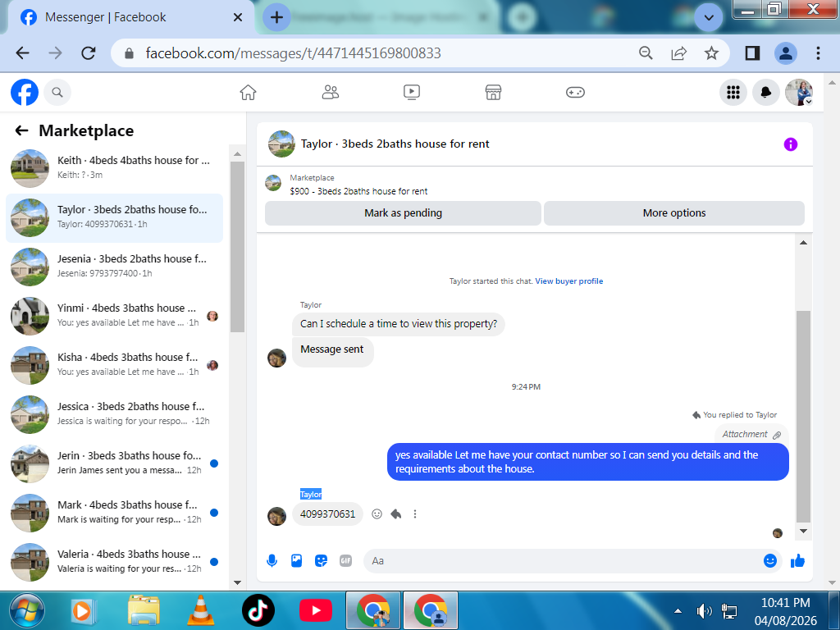Send a thumbs-up like
The height and width of the screenshot is (630, 840).
pos(797,561)
